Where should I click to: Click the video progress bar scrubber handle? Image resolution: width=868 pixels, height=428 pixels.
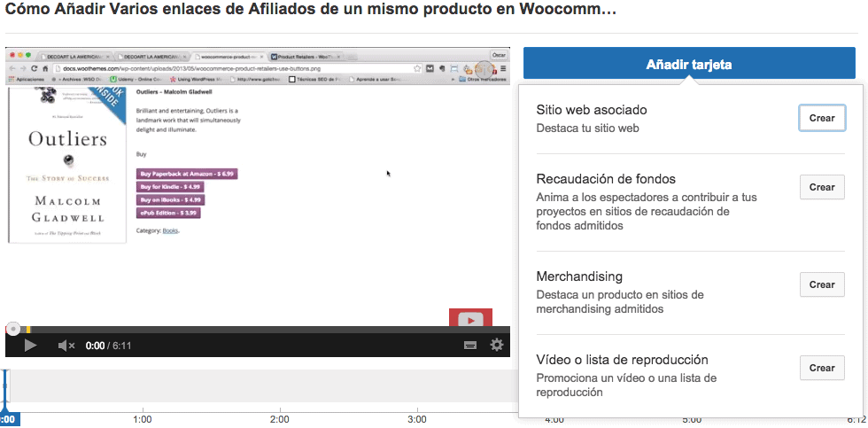tap(13, 329)
